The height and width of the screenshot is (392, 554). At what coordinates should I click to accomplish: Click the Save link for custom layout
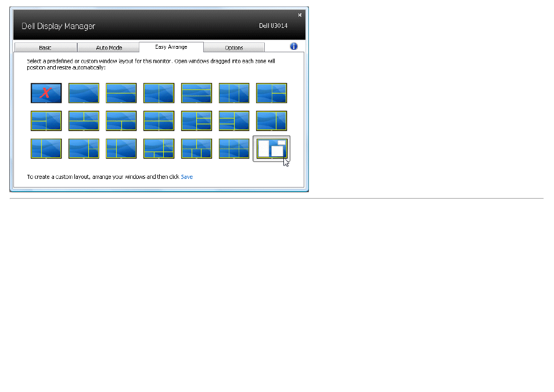187,177
